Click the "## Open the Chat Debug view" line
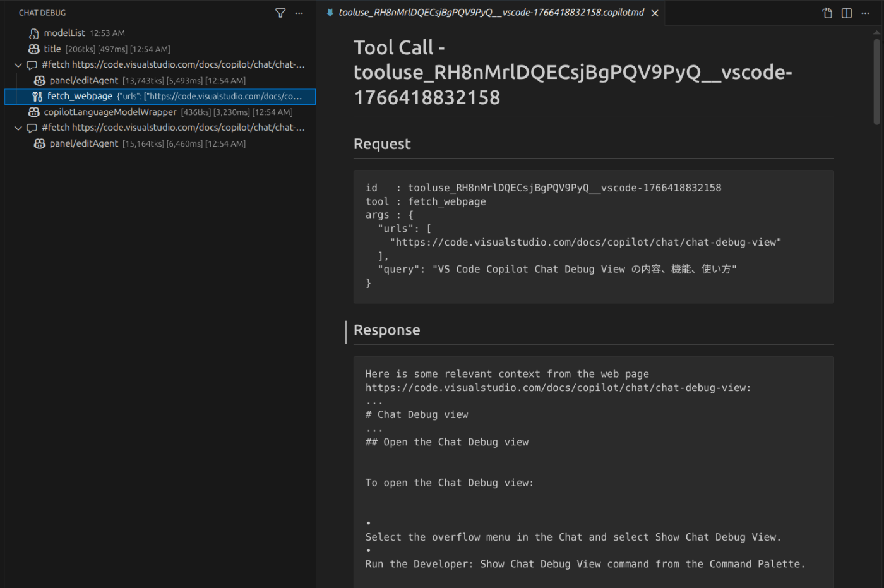The image size is (884, 588). pyautogui.click(x=447, y=442)
